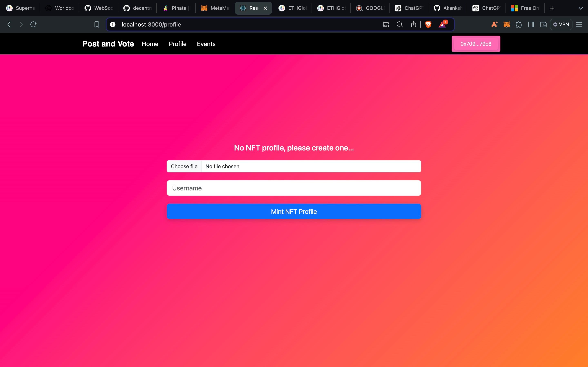Image resolution: width=588 pixels, height=367 pixels.
Task: Click the bookmark star icon in address bar
Action: pos(97,24)
